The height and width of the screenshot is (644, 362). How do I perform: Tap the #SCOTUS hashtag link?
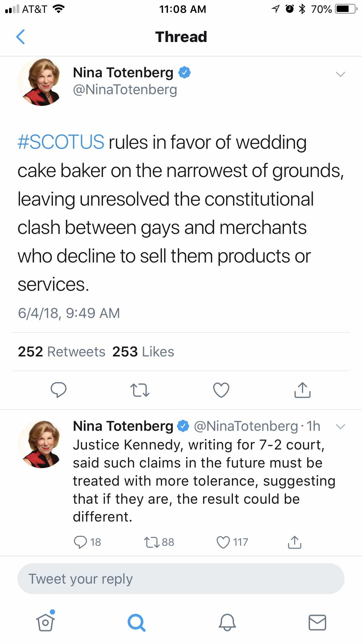point(61,142)
